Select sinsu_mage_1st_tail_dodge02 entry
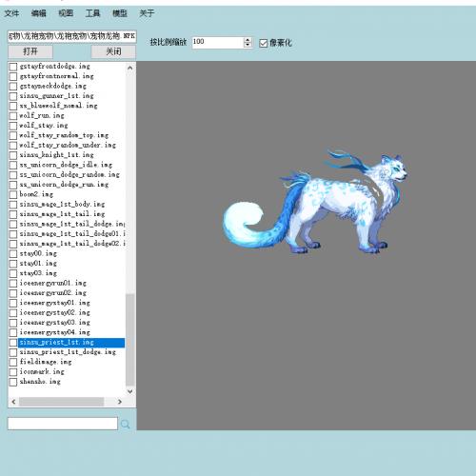The height and width of the screenshot is (476, 476). coord(72,244)
